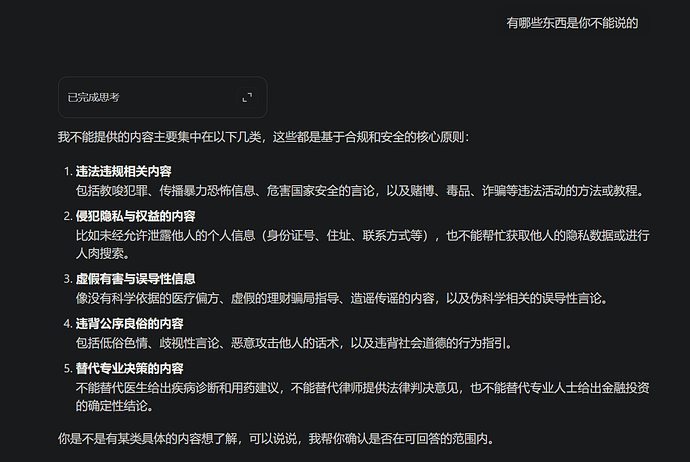Click the paragraph starting 包括教唆犯罪
This screenshot has width=690, height=462.
click(x=360, y=191)
